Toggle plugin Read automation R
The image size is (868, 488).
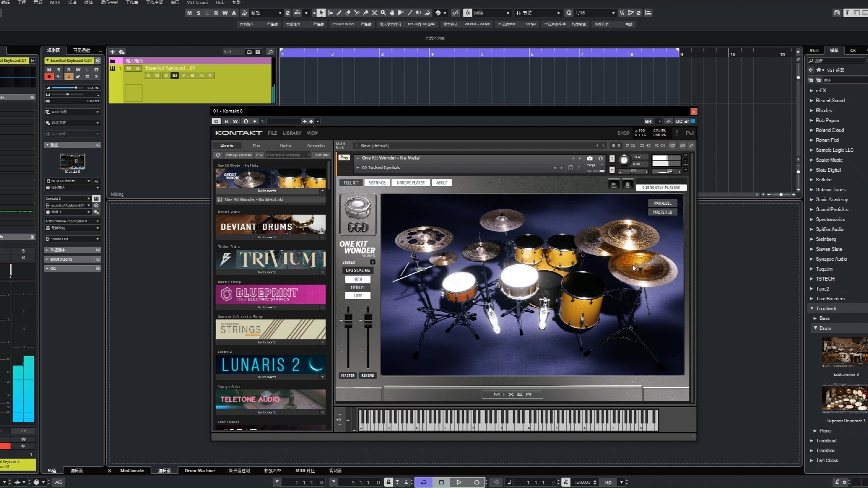coord(226,121)
